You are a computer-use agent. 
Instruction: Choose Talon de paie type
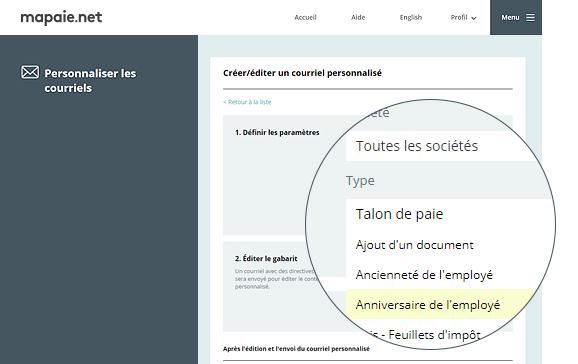click(x=399, y=214)
